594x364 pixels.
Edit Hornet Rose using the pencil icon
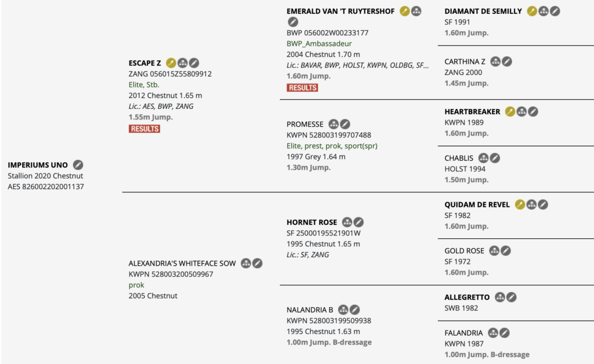click(x=358, y=222)
